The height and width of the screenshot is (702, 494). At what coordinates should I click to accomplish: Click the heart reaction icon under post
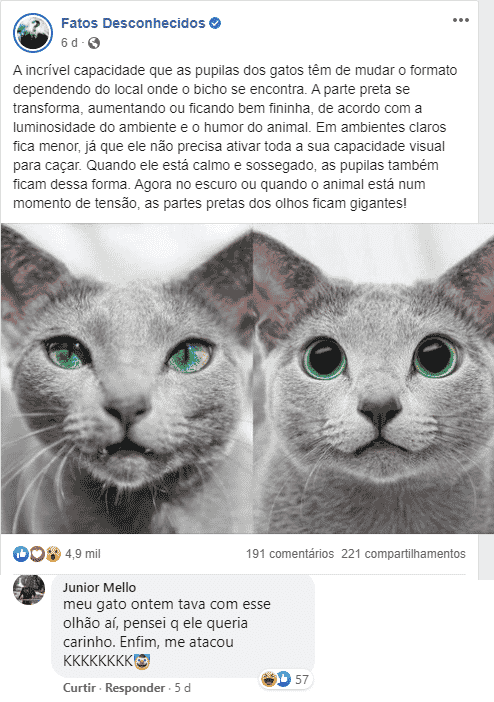37,554
